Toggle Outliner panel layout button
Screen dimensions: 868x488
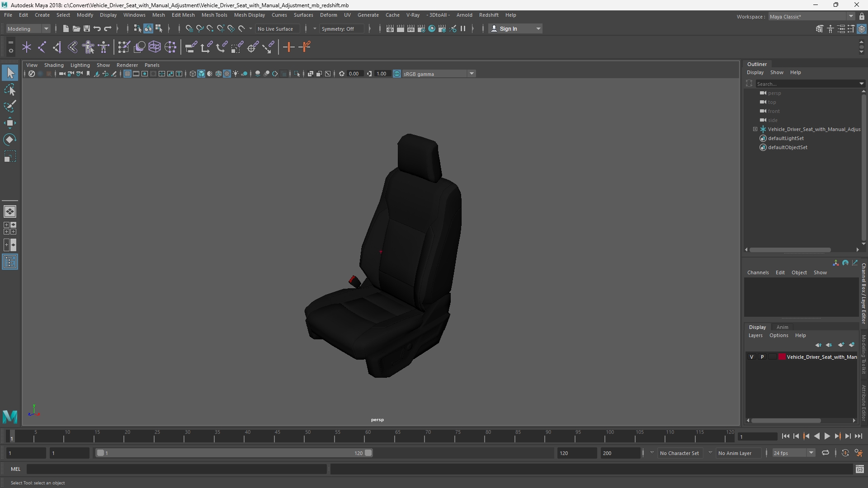tap(10, 262)
